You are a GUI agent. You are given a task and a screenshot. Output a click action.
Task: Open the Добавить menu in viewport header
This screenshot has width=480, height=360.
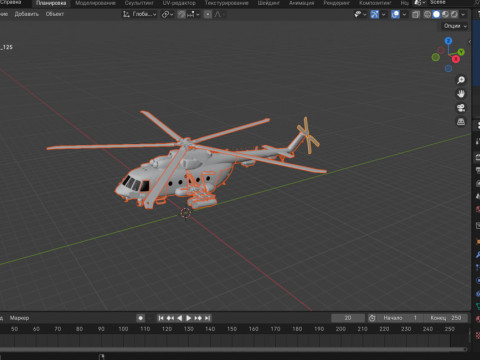[26, 14]
